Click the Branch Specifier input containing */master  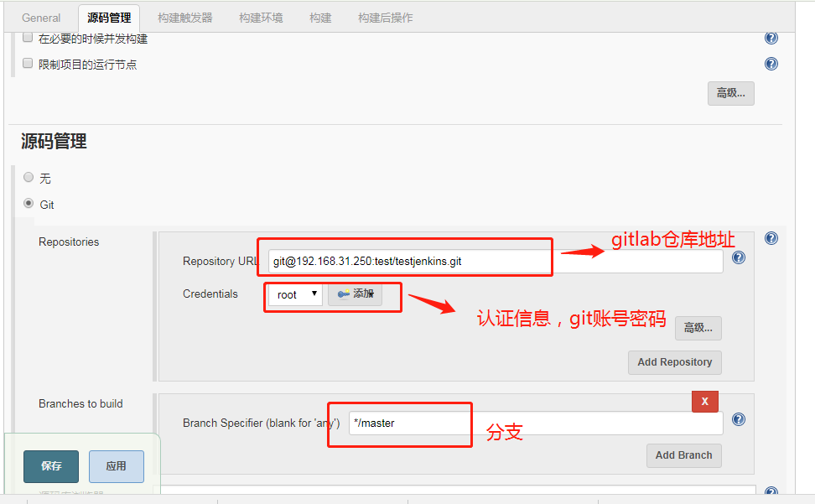536,423
